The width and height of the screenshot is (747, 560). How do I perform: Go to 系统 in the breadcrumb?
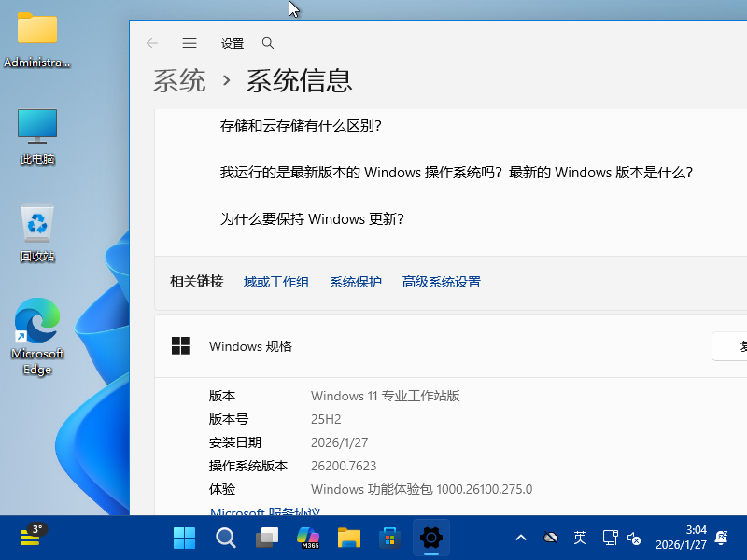point(179,81)
